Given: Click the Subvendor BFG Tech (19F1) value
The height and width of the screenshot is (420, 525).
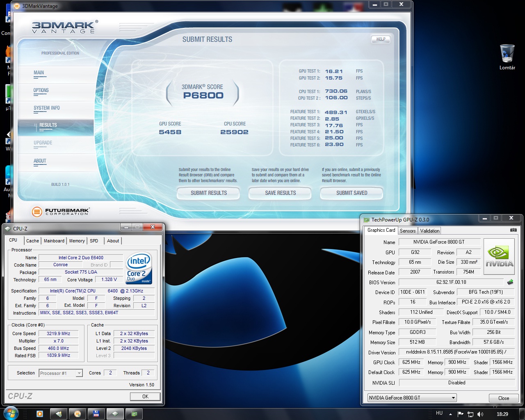Looking at the screenshot, I should [x=486, y=292].
